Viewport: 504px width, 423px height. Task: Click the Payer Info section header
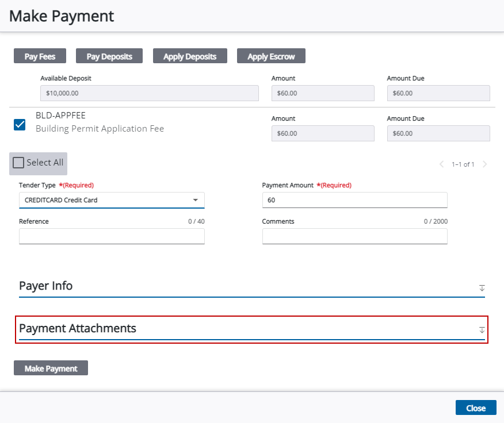coord(46,286)
